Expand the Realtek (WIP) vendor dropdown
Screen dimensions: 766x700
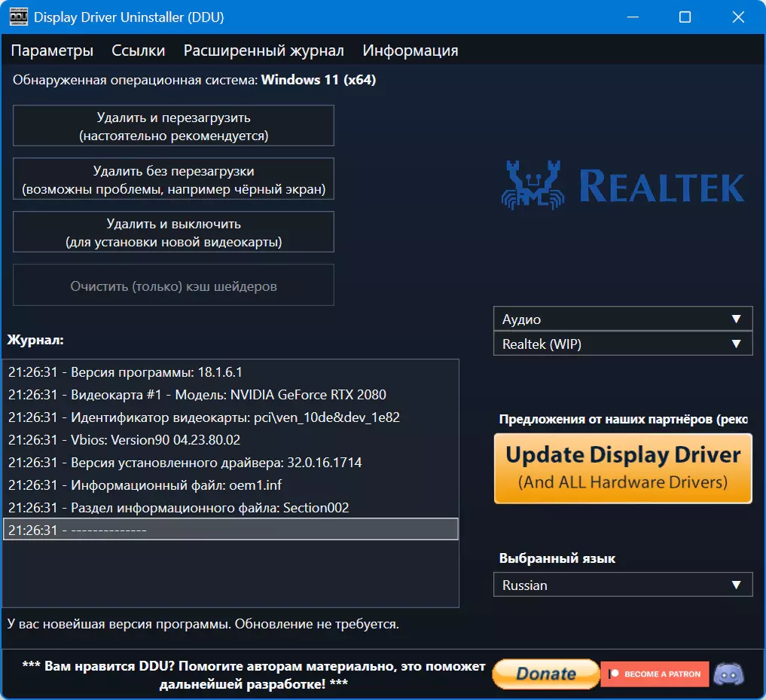623,344
